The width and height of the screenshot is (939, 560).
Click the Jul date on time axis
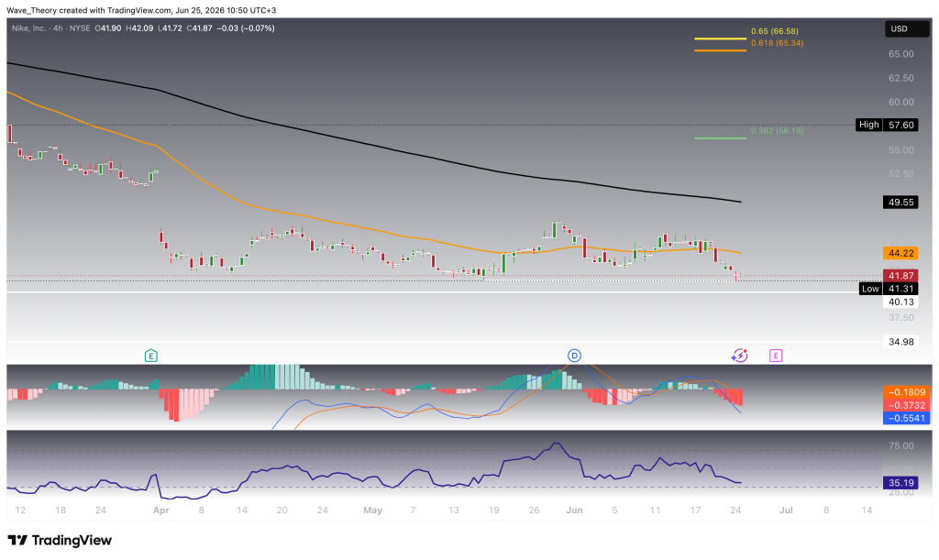tap(786, 511)
